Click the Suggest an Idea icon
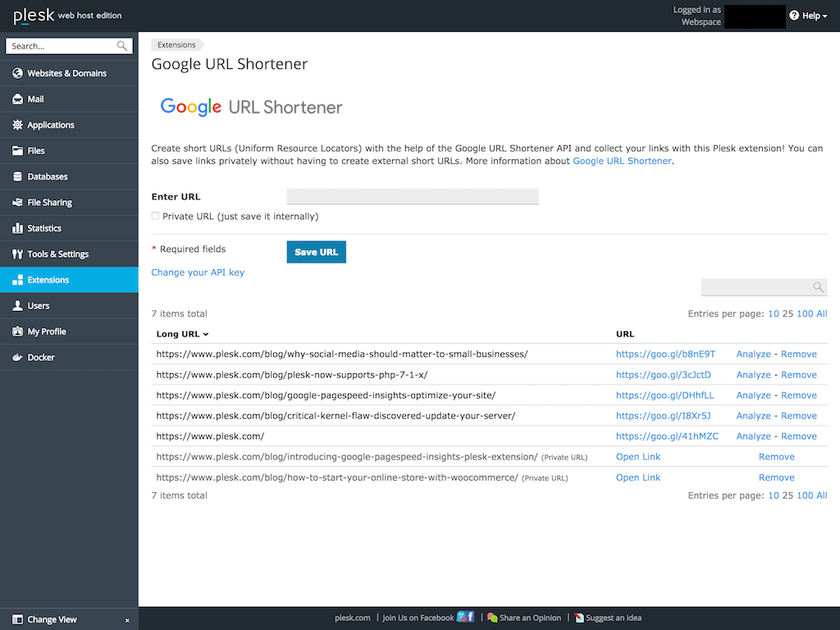This screenshot has width=840, height=630. [579, 618]
